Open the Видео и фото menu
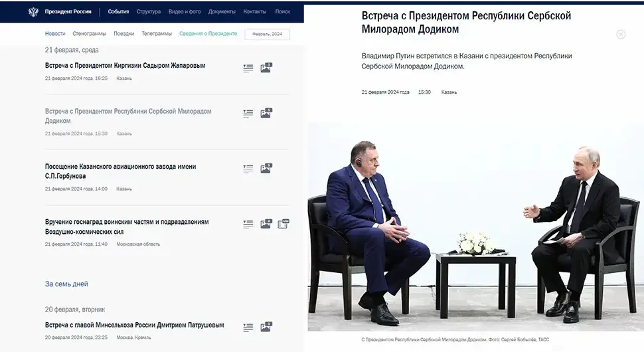Image resolution: width=644 pixels, height=352 pixels. [x=185, y=11]
